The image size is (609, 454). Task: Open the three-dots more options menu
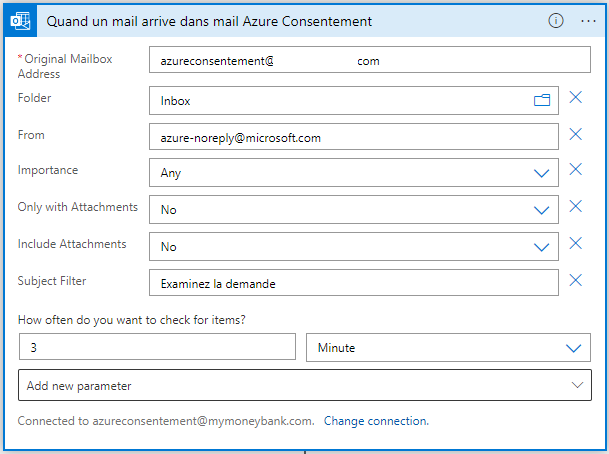588,21
